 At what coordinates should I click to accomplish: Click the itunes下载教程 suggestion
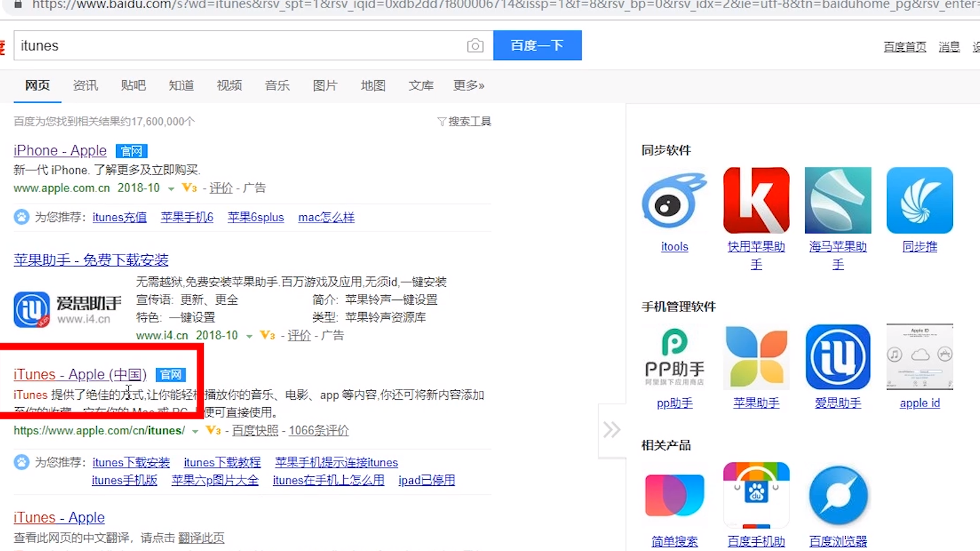point(222,462)
